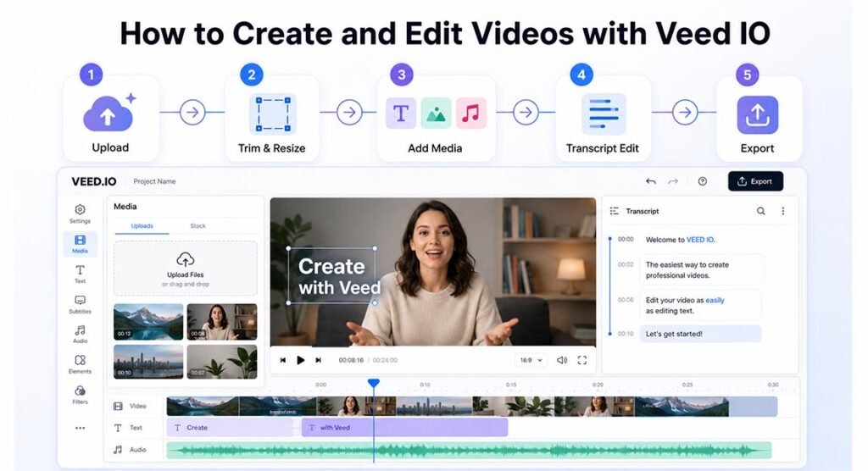
Task: Open the Text tool in sidebar
Action: 80,274
